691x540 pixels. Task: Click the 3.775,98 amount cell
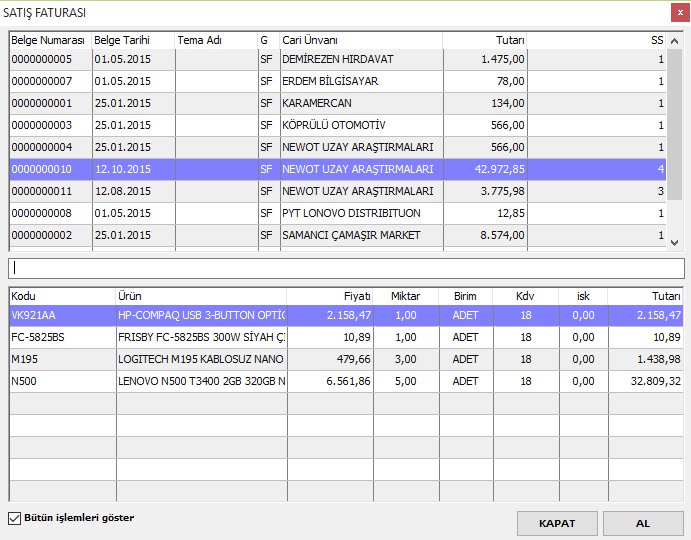tap(485, 191)
